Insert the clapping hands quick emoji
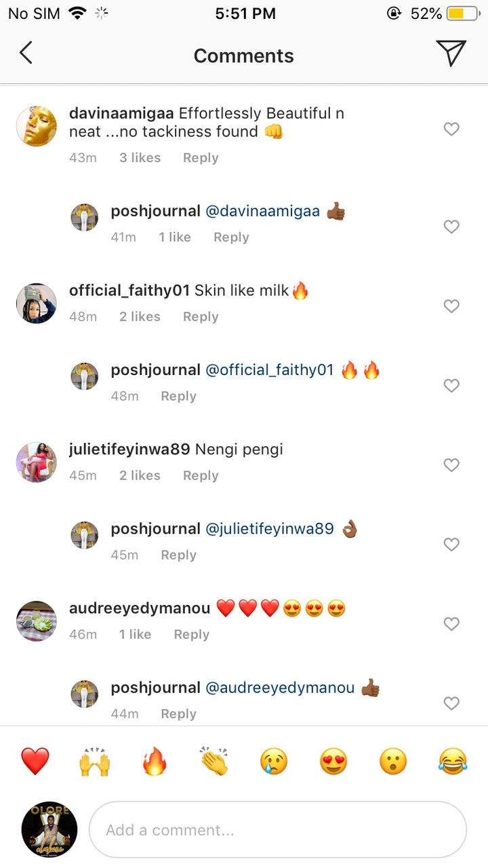This screenshot has height=868, width=488. click(x=214, y=762)
